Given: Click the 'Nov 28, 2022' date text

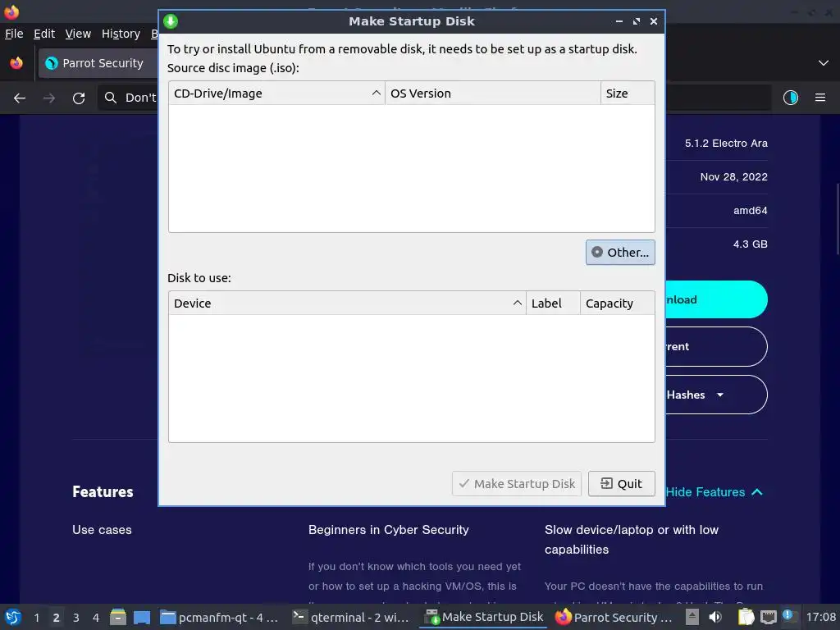Looking at the screenshot, I should [733, 177].
